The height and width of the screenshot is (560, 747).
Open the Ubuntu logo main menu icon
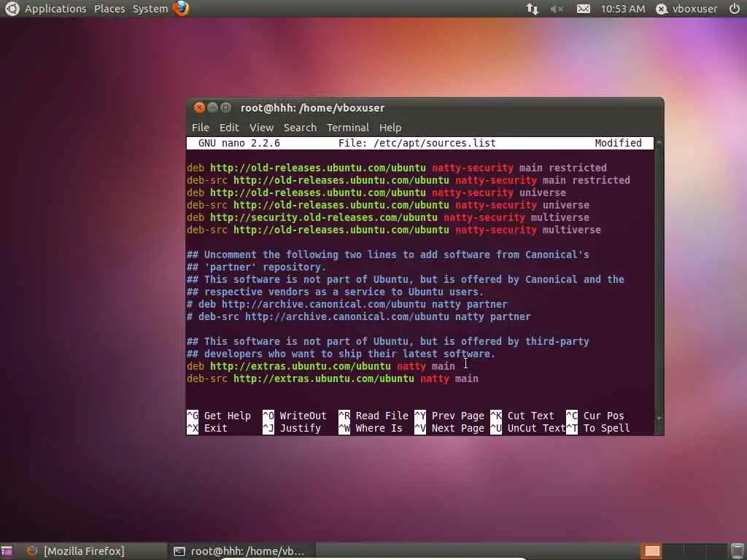[x=12, y=9]
